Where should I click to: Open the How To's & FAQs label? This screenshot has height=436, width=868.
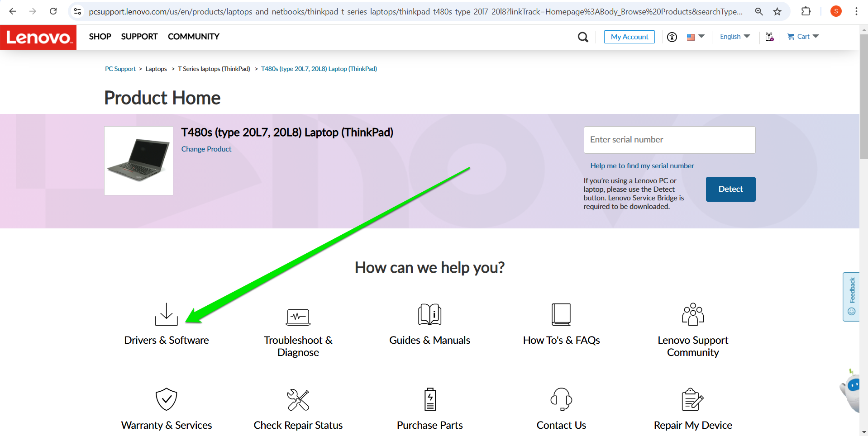tap(561, 340)
